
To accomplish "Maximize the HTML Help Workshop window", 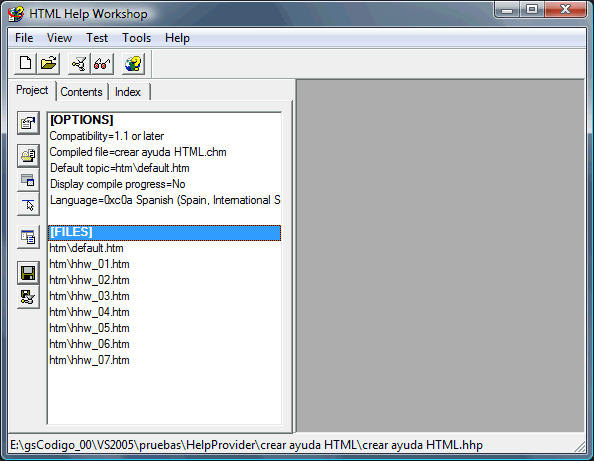I will click(532, 9).
